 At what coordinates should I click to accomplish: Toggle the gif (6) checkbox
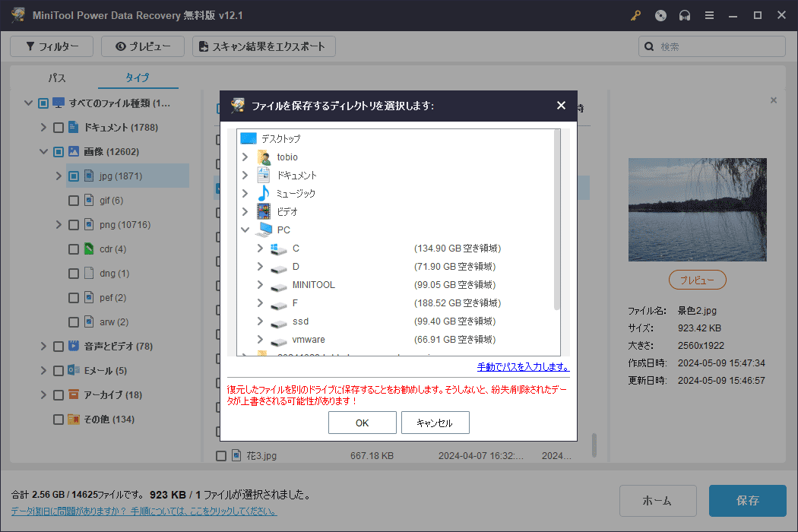[x=74, y=201]
